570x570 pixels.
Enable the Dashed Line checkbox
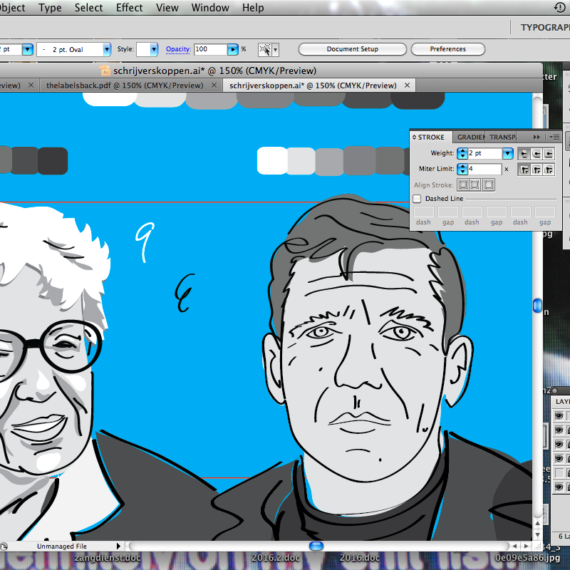click(x=417, y=198)
